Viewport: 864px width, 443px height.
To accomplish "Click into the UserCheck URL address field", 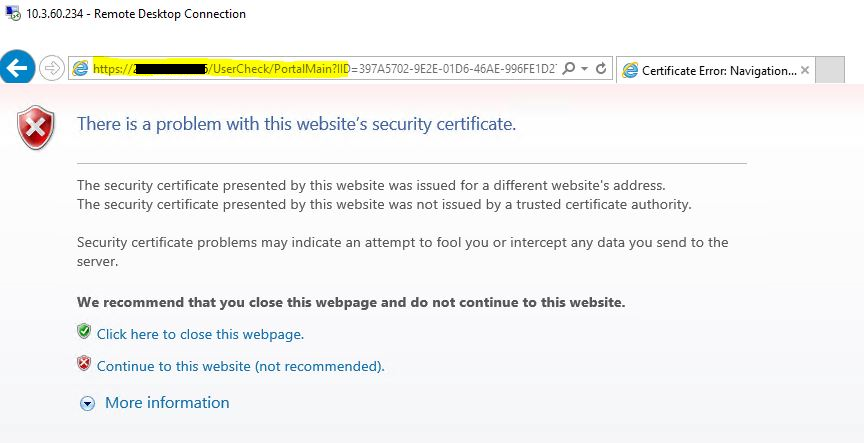I will [320, 69].
